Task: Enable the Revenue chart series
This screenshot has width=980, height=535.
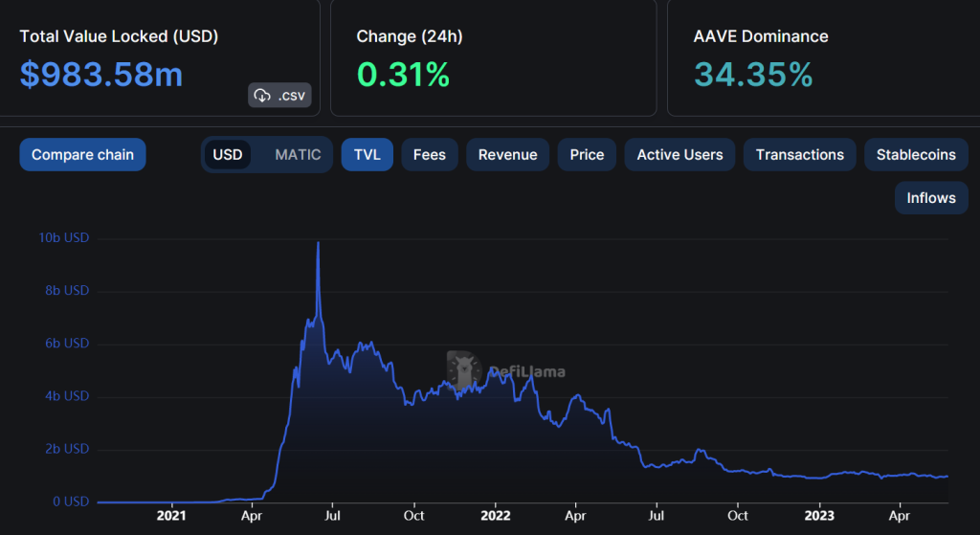Action: 507,154
